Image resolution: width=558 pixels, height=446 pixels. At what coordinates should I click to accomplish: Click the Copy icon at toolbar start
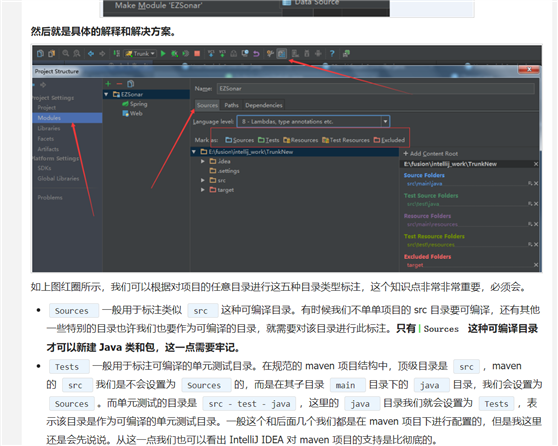click(x=40, y=53)
